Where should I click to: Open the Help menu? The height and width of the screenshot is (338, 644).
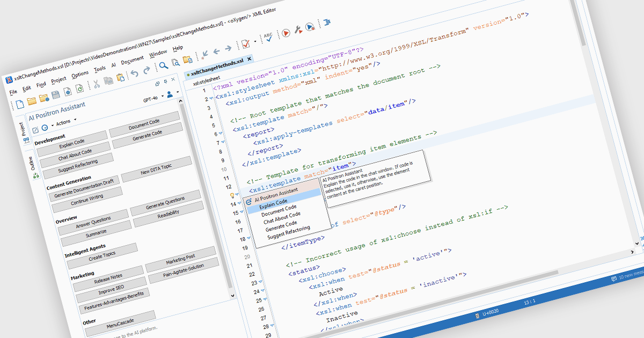pos(178,48)
